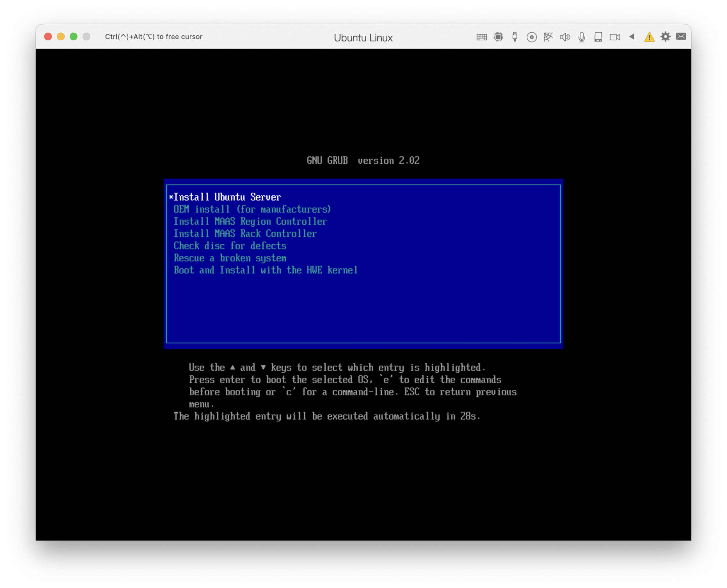Toggle the microphone icon
Image resolution: width=727 pixels, height=588 pixels.
(582, 37)
